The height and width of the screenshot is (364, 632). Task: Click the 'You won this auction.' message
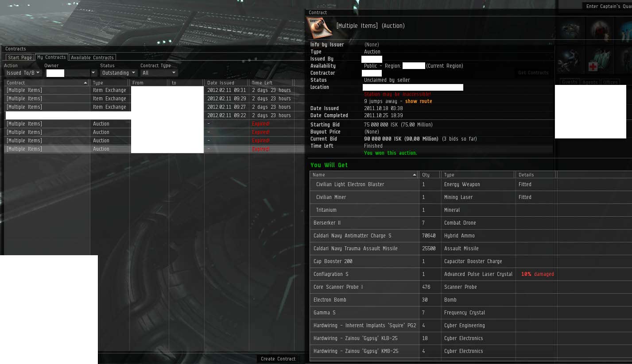click(391, 153)
